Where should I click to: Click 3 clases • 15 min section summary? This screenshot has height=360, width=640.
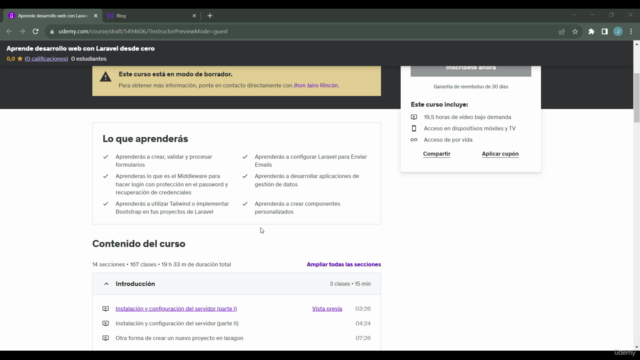[350, 284]
